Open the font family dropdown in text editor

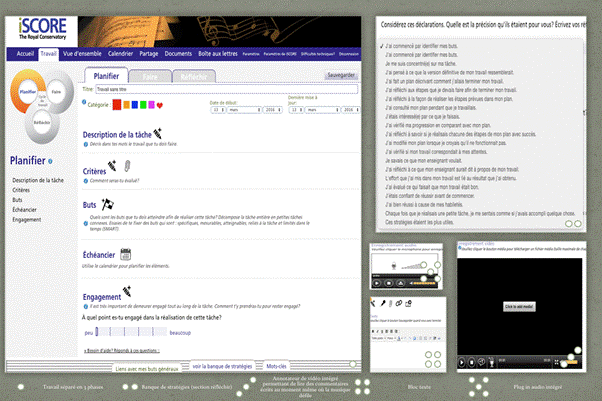pos(378,338)
